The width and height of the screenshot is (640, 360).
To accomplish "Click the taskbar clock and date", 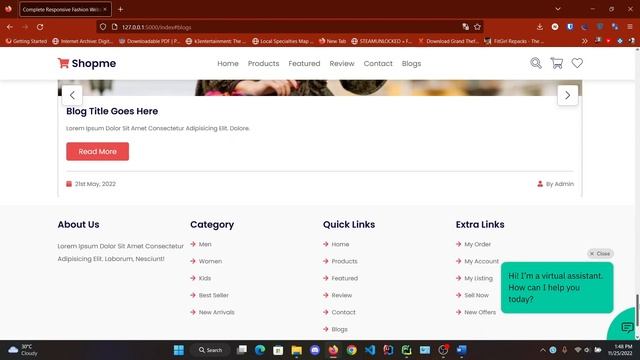I will (620, 350).
